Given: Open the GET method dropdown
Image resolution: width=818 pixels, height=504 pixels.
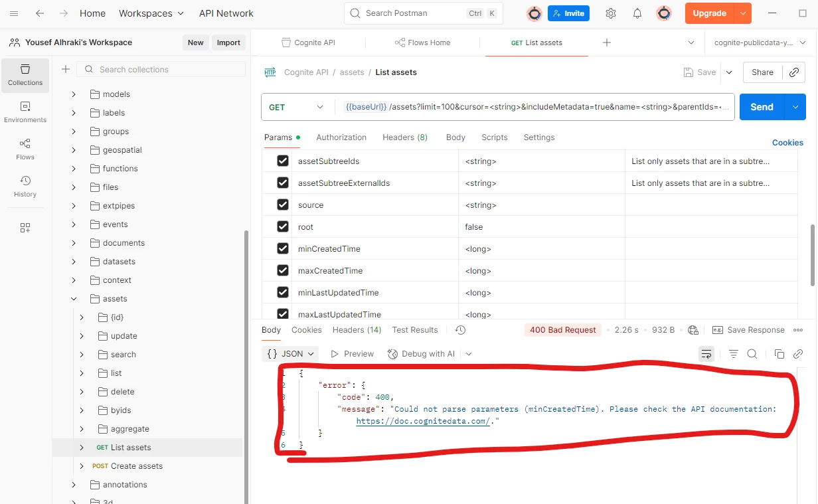Looking at the screenshot, I should coord(297,107).
